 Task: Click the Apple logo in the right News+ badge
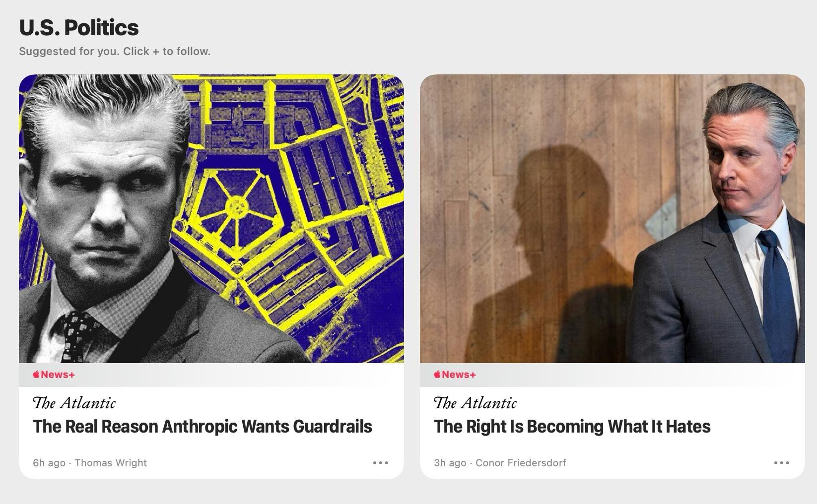(x=437, y=375)
